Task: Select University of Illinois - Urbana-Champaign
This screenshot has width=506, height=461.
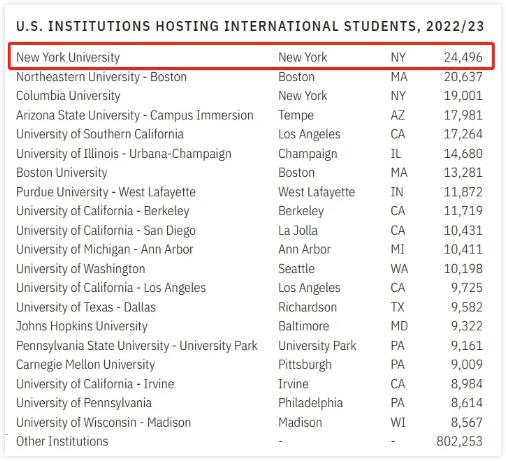Action: tap(124, 154)
